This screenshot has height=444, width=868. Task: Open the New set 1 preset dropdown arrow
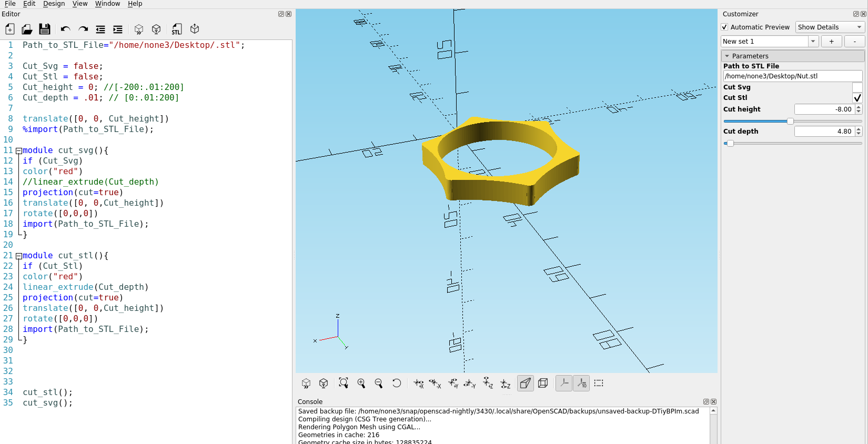[x=813, y=41]
